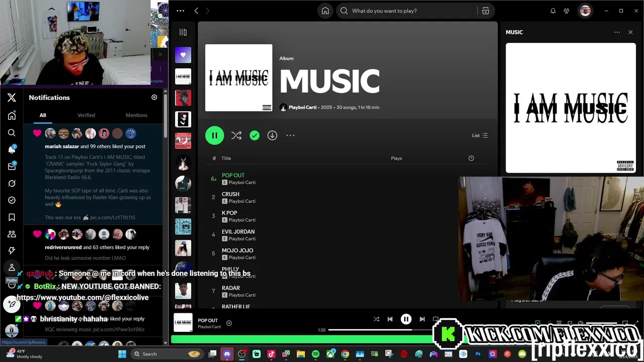Open Spotify account profile picture

[x=585, y=11]
